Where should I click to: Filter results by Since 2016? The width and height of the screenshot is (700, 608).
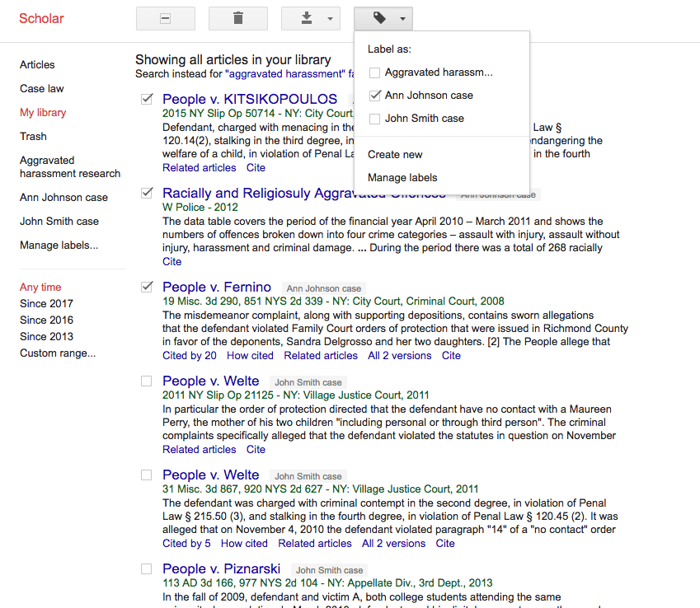(x=45, y=320)
